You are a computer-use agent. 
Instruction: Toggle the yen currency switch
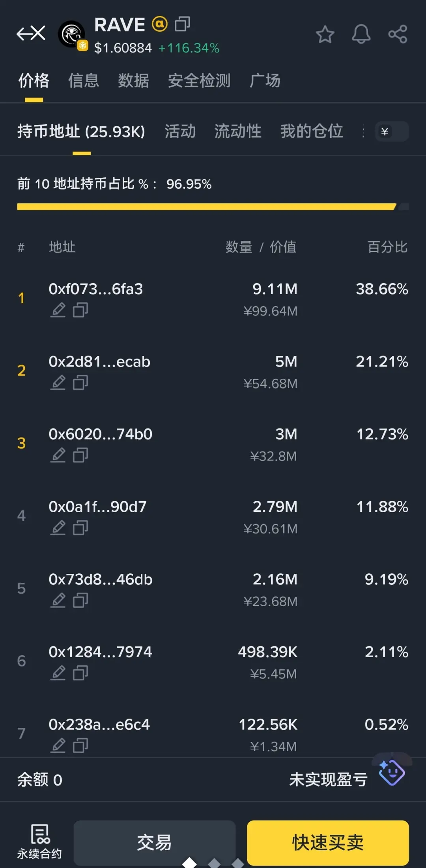[392, 132]
